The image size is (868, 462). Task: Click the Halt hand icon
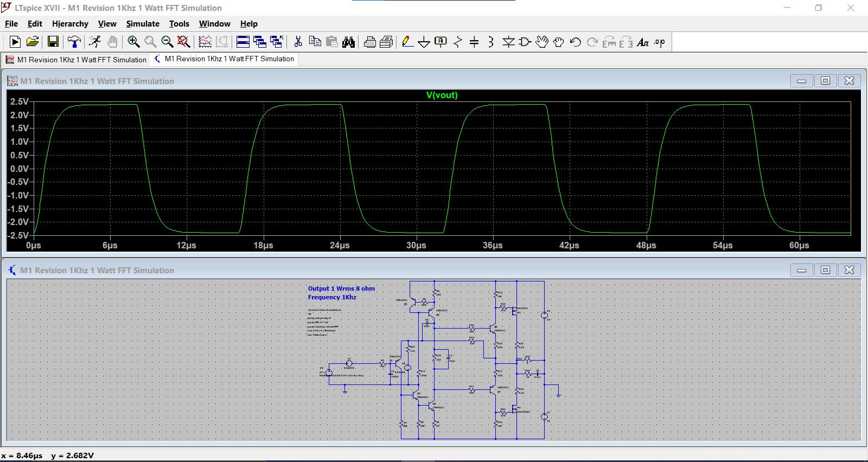112,42
